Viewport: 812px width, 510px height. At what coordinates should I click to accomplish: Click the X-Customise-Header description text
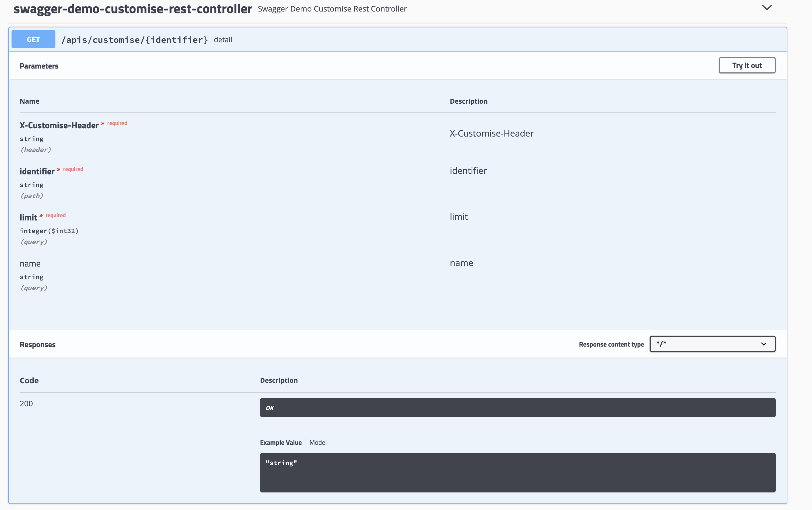(492, 134)
